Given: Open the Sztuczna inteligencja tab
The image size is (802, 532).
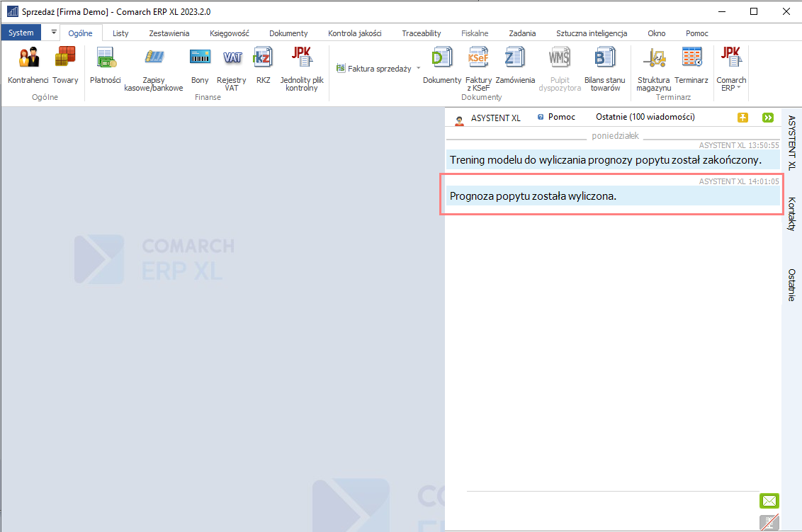Looking at the screenshot, I should pos(592,33).
